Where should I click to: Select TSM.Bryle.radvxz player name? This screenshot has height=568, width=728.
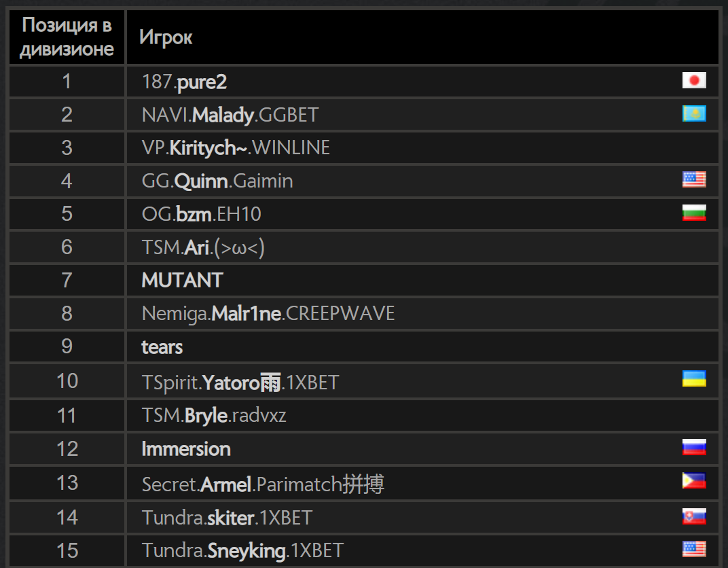(x=214, y=416)
